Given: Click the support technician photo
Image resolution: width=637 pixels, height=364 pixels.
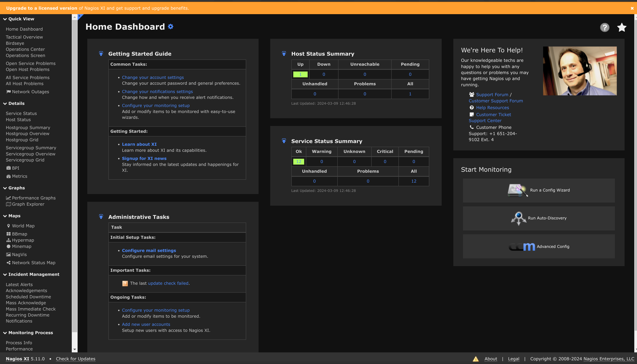Looking at the screenshot, I should pyautogui.click(x=580, y=71).
